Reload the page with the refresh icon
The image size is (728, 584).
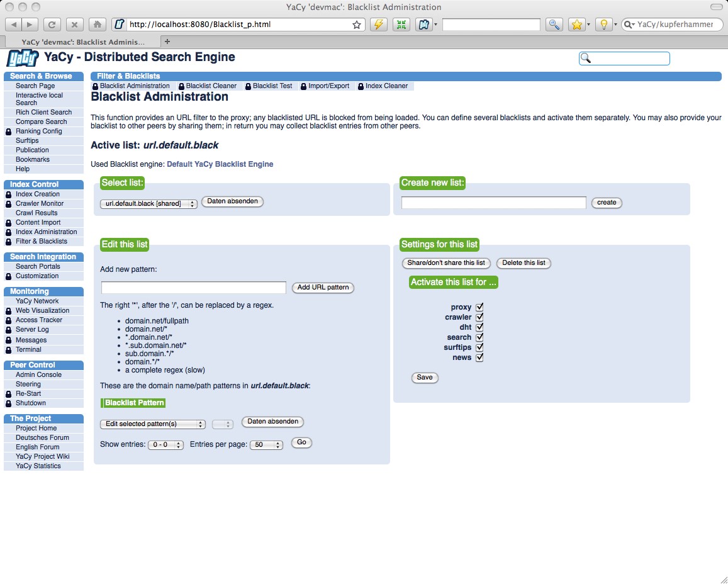[x=52, y=25]
